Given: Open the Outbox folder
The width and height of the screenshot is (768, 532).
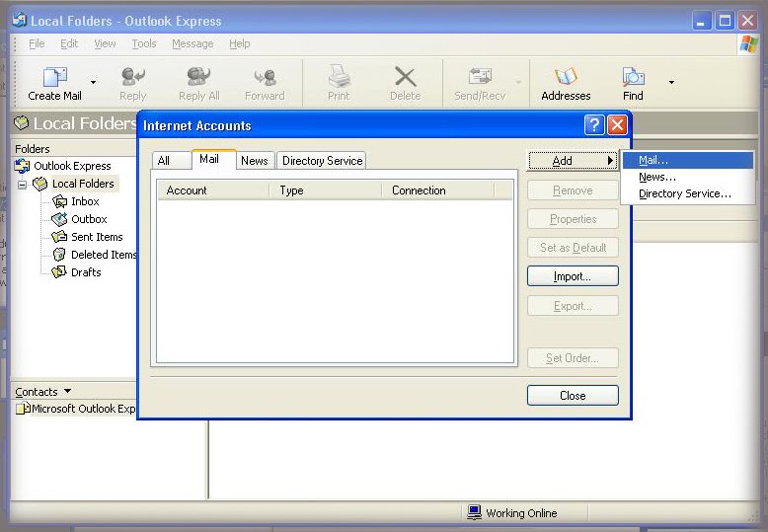Looking at the screenshot, I should pos(89,219).
